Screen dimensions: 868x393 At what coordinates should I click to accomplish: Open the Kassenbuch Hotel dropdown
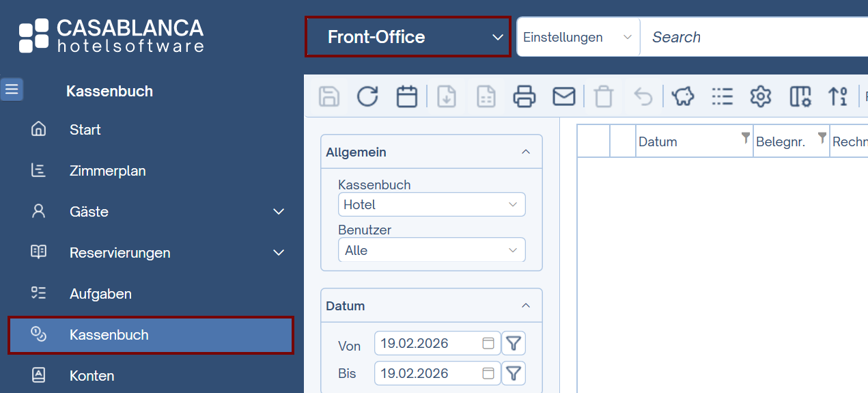[432, 204]
